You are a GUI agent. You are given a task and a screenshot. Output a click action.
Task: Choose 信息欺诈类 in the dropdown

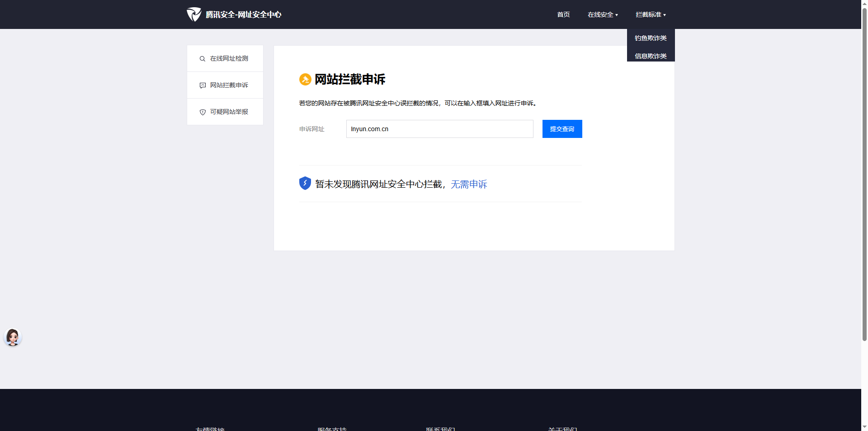[651, 56]
